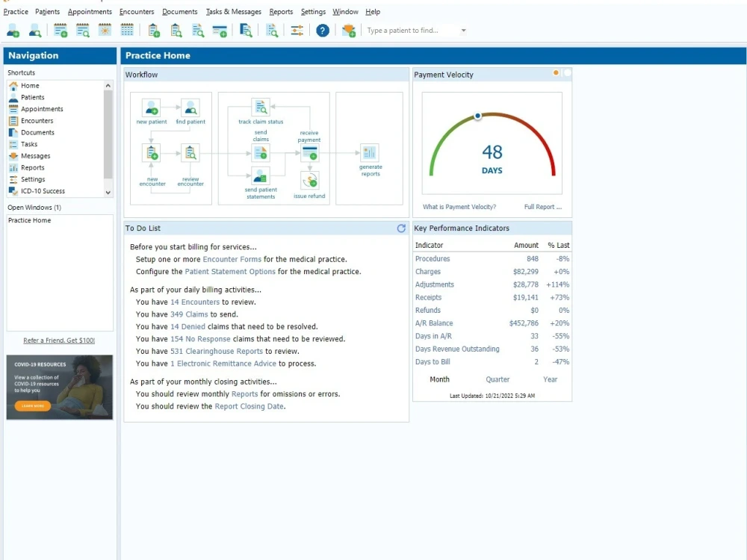Select the orange dot in Payment Velocity header

point(556,73)
